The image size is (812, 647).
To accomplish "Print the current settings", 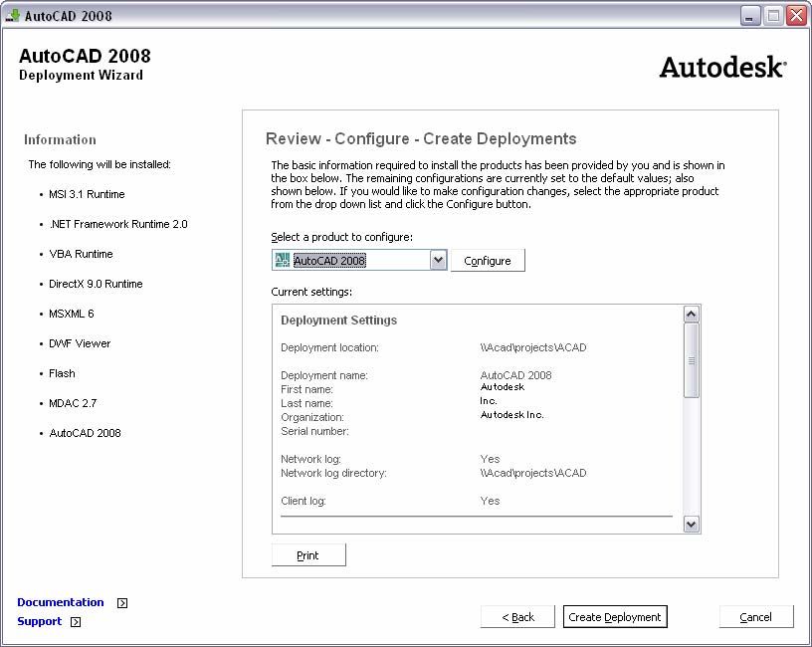I will point(308,555).
